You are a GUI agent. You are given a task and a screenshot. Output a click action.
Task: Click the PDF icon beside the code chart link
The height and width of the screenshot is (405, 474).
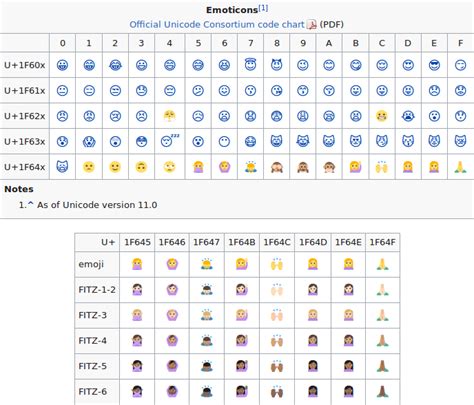311,24
